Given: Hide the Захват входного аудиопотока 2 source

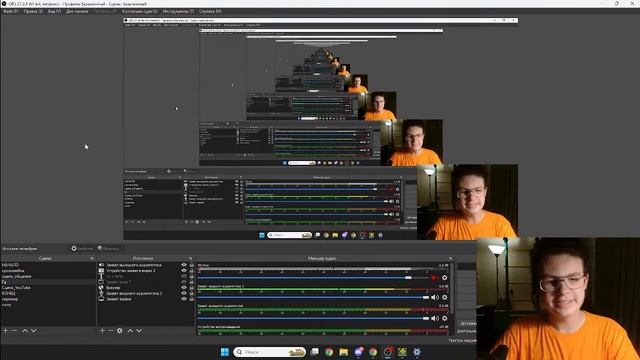Looking at the screenshot, I should click(x=184, y=293).
